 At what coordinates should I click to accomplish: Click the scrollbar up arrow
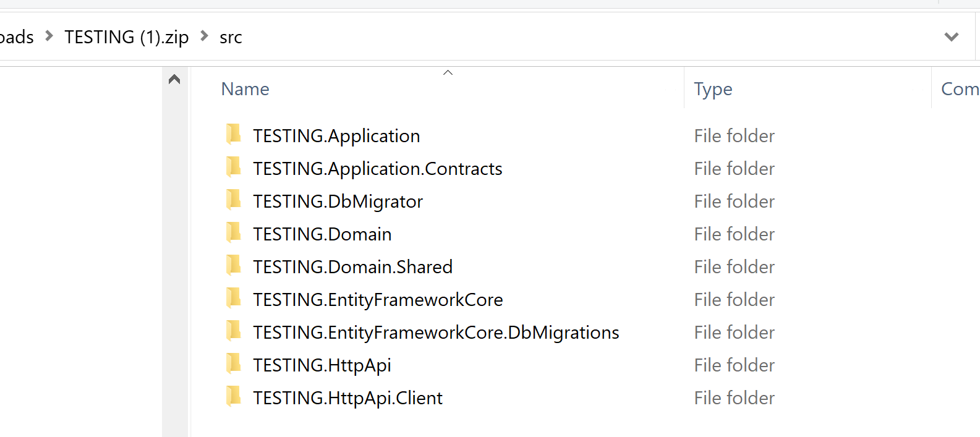click(x=174, y=78)
